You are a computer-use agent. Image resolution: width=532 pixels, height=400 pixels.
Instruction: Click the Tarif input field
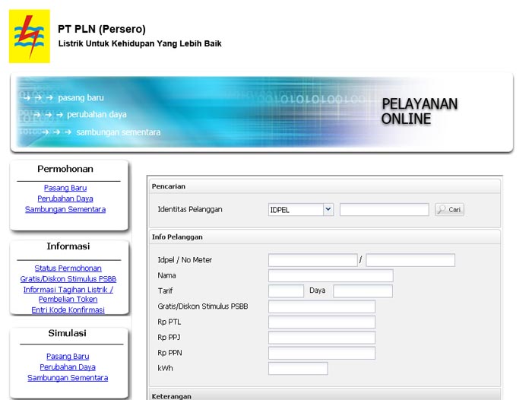point(286,291)
